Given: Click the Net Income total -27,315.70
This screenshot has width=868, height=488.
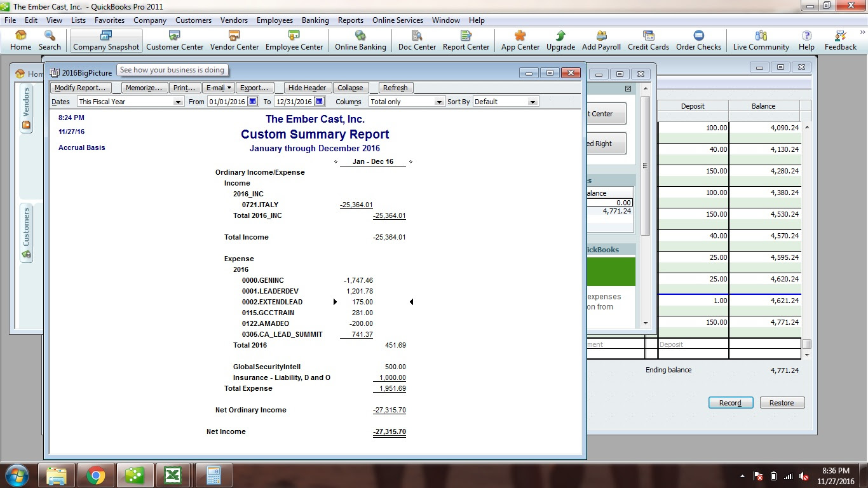Looking at the screenshot, I should (x=389, y=431).
